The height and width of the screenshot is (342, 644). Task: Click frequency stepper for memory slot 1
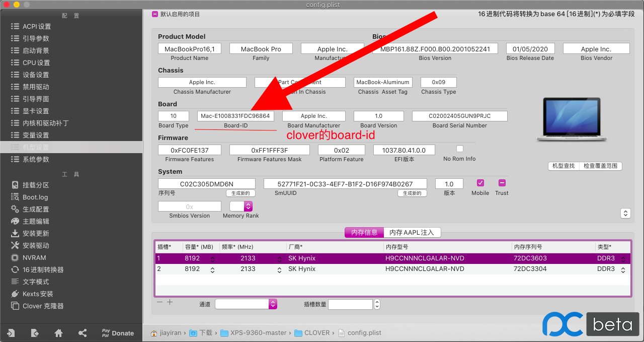(279, 259)
